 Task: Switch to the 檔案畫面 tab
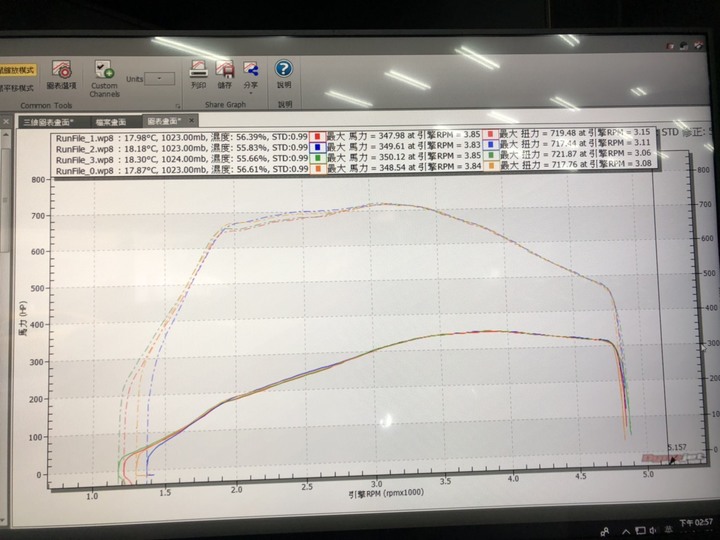click(x=111, y=122)
